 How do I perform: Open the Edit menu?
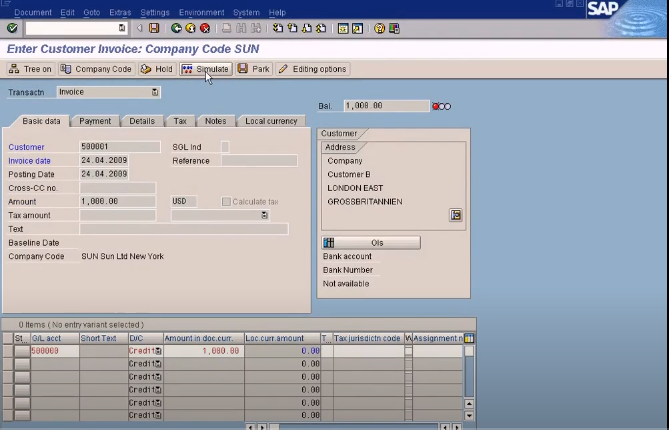67,12
